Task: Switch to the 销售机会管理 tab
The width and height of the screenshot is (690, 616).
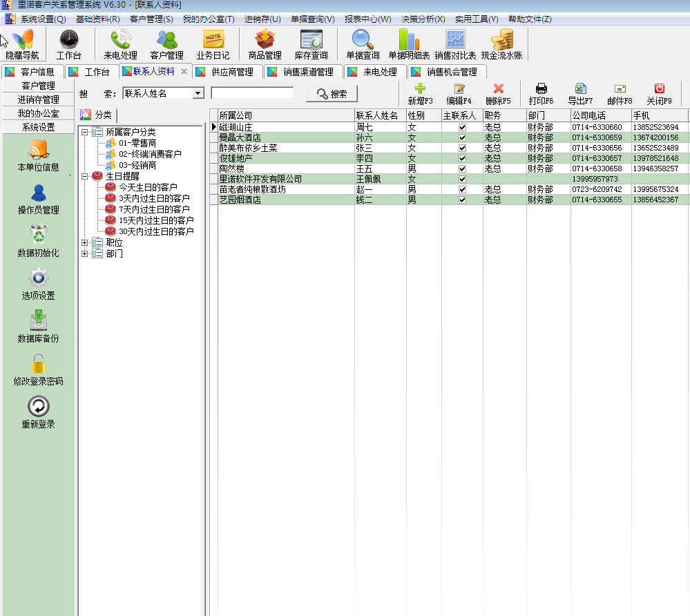Action: 448,72
